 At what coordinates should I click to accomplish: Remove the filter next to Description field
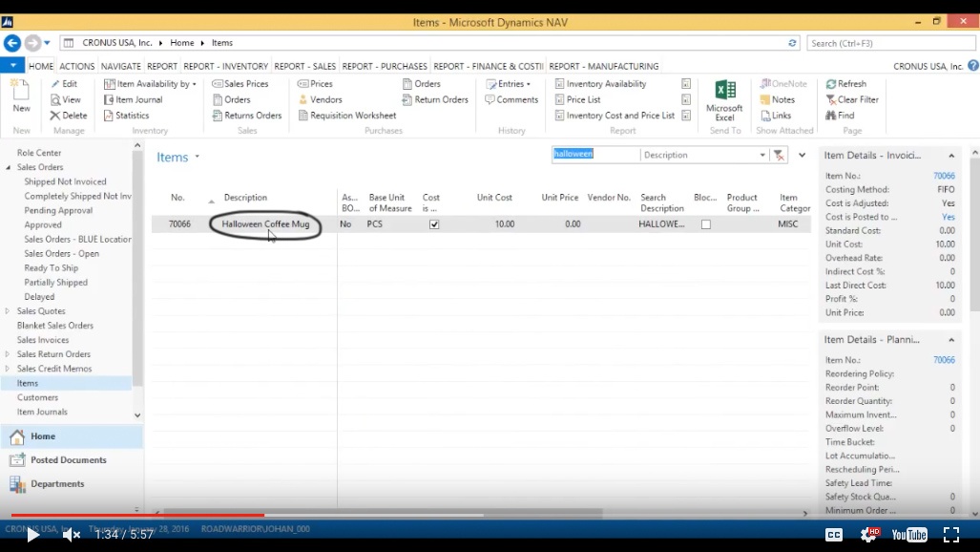[779, 155]
